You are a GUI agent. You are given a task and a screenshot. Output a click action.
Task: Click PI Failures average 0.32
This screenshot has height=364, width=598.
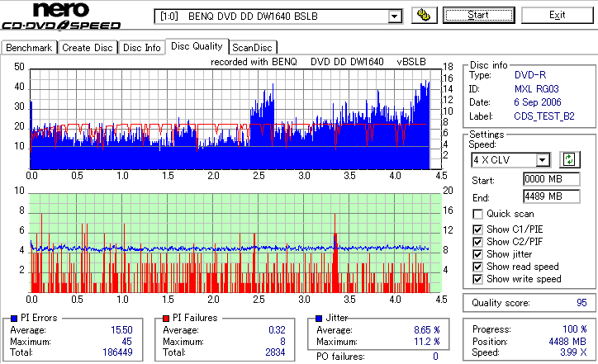[x=277, y=329]
